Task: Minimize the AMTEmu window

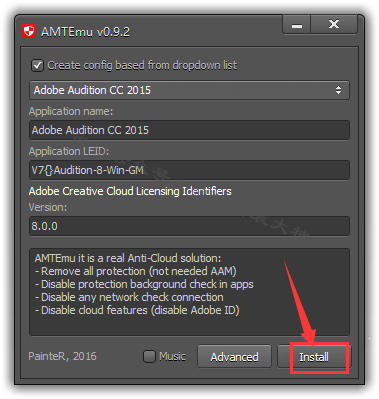Action: [297, 25]
